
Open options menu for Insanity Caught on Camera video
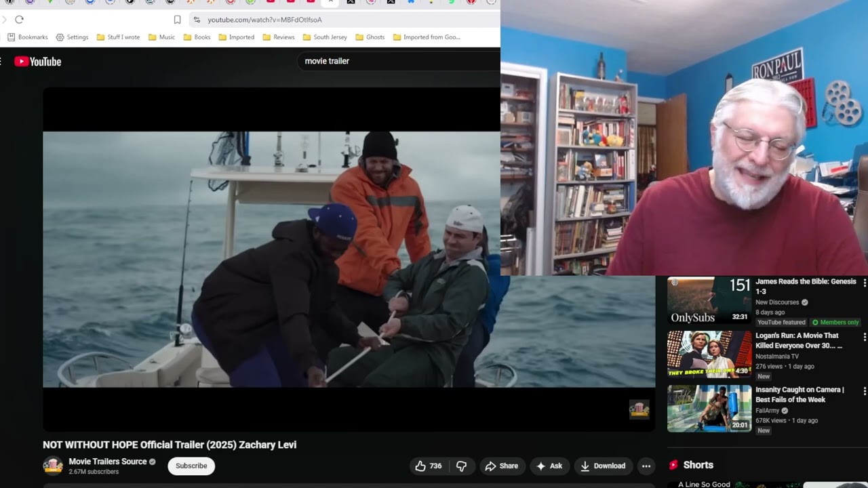tap(864, 391)
